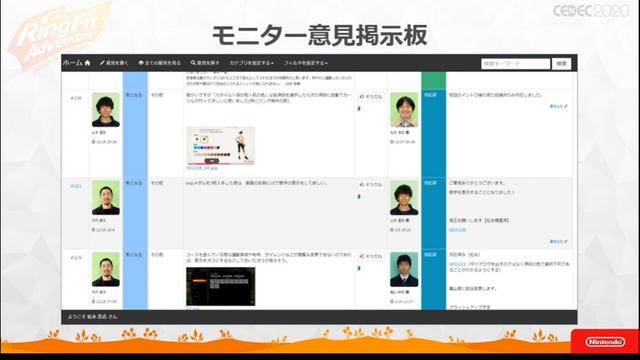The image size is (640, 360).
Task: Open 意見を探す search menu item
Action: [205, 63]
